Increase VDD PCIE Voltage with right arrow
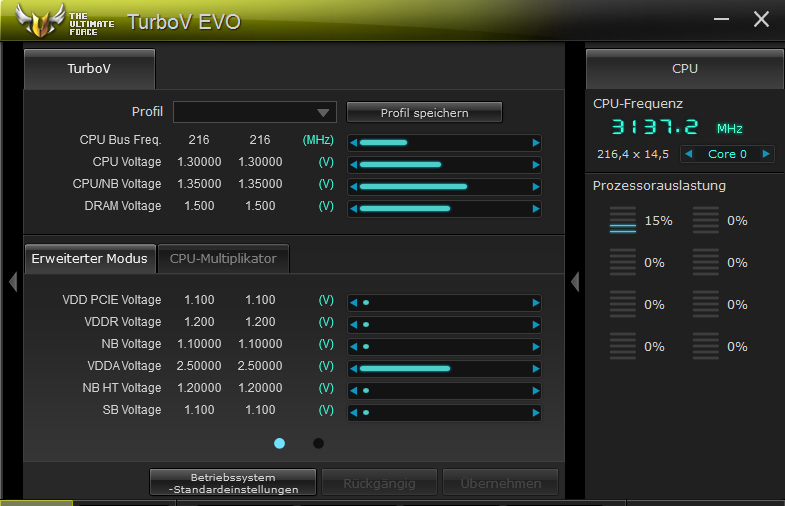 click(x=536, y=303)
